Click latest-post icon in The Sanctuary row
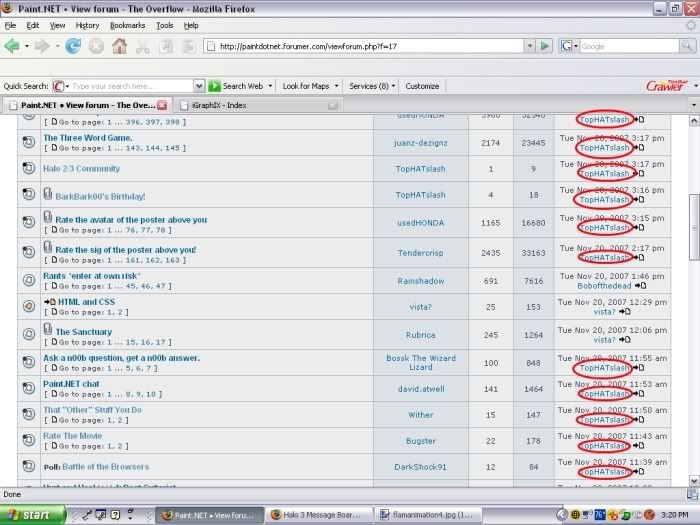This screenshot has height=525, width=700. click(625, 340)
